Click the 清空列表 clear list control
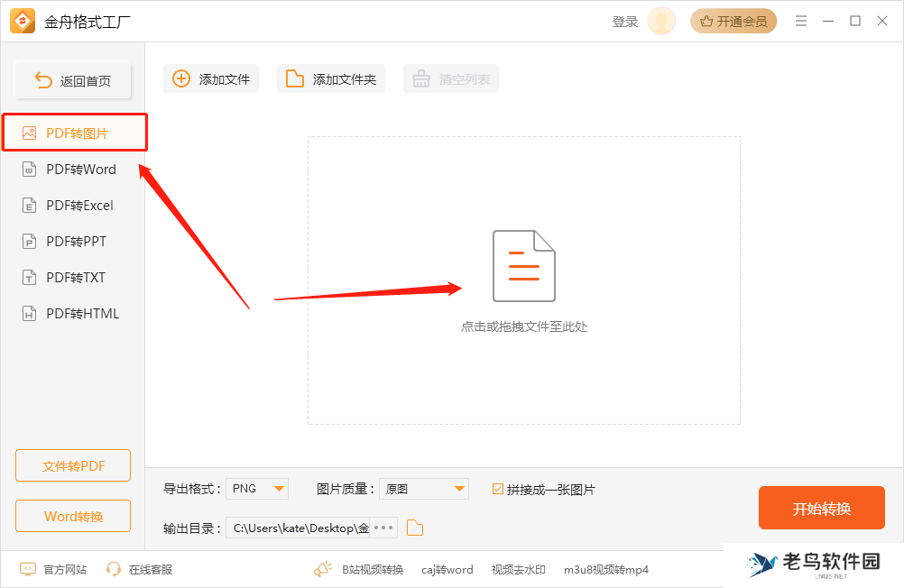 [x=450, y=78]
